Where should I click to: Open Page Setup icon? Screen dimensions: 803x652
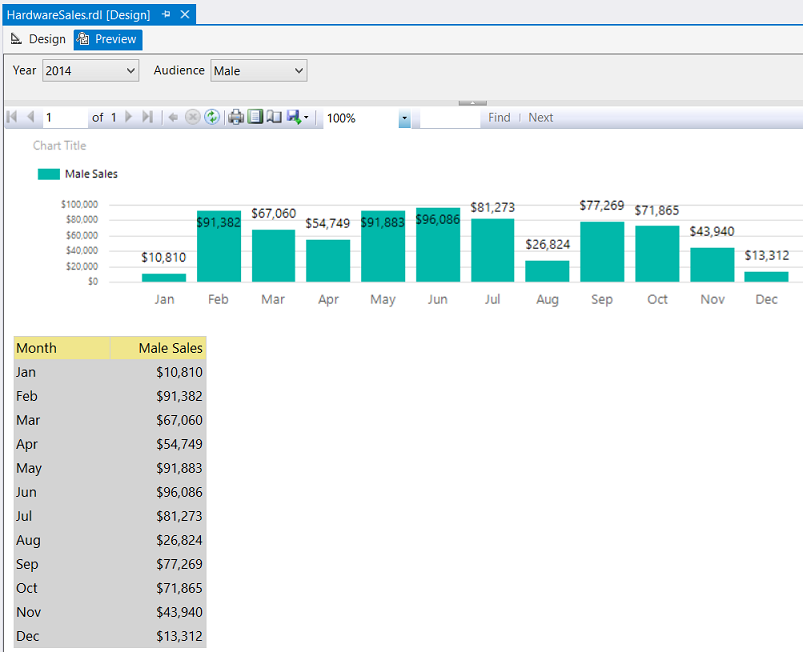click(x=273, y=117)
